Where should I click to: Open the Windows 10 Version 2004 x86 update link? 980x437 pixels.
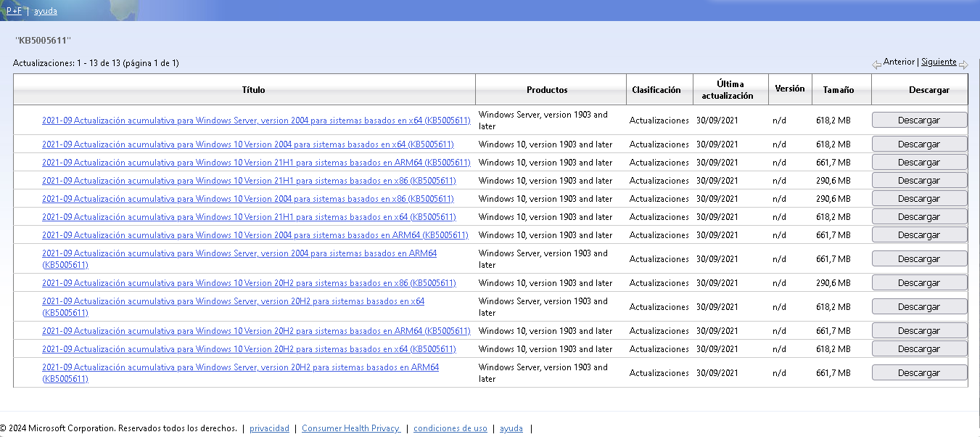248,199
